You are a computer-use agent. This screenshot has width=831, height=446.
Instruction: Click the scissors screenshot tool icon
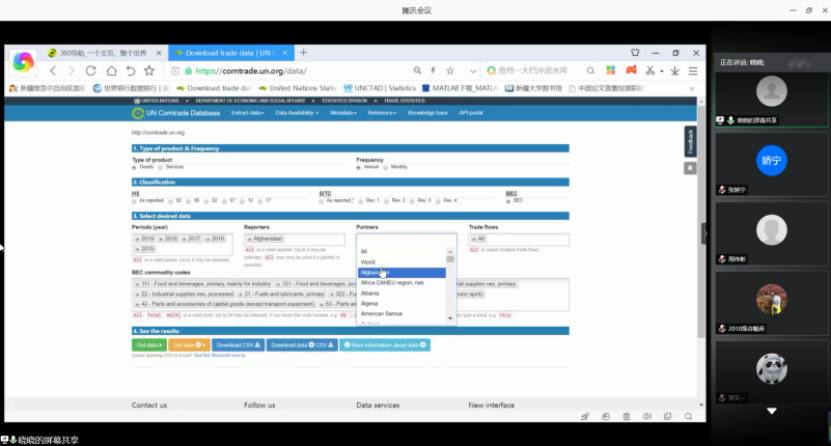(x=650, y=70)
